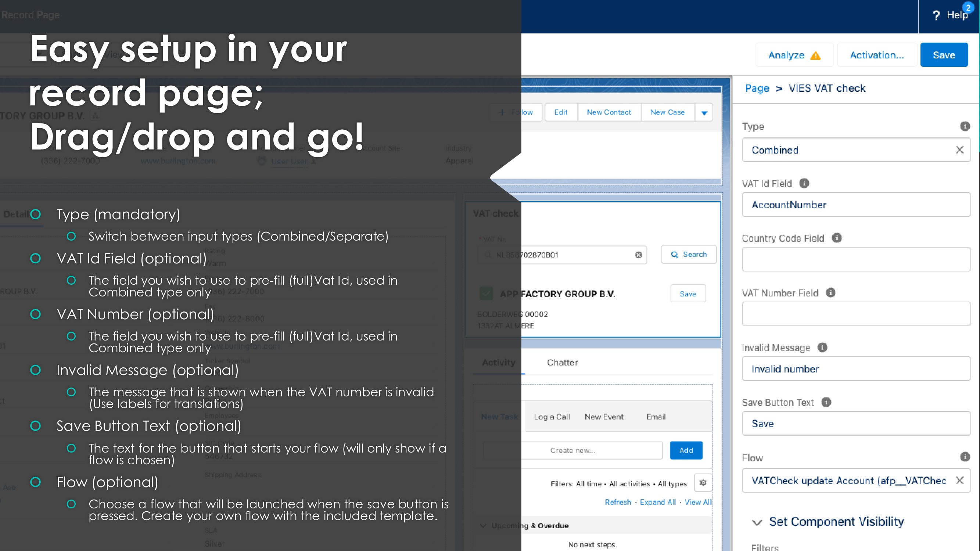This screenshot has width=980, height=551.
Task: Open activity filter settings gear
Action: coord(703,483)
